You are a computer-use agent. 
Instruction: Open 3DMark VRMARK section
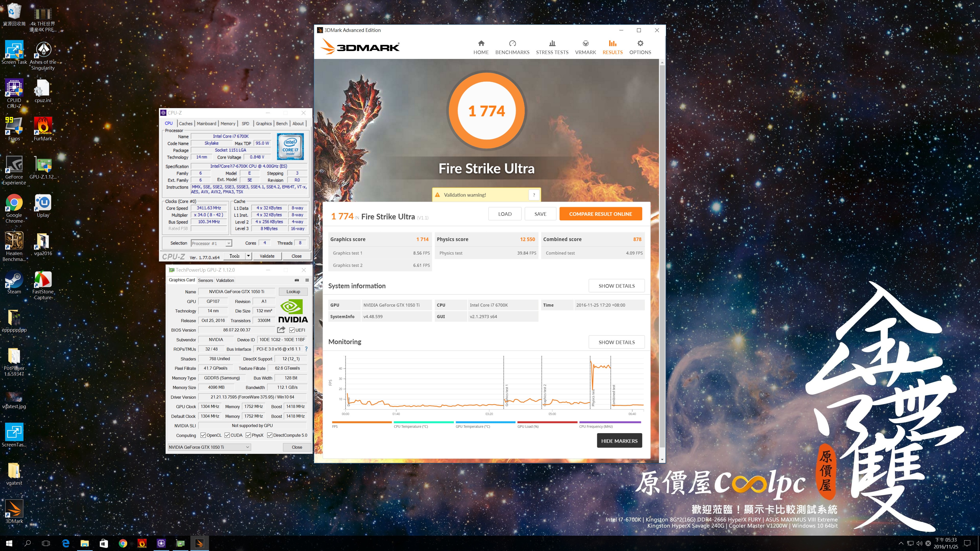click(585, 47)
